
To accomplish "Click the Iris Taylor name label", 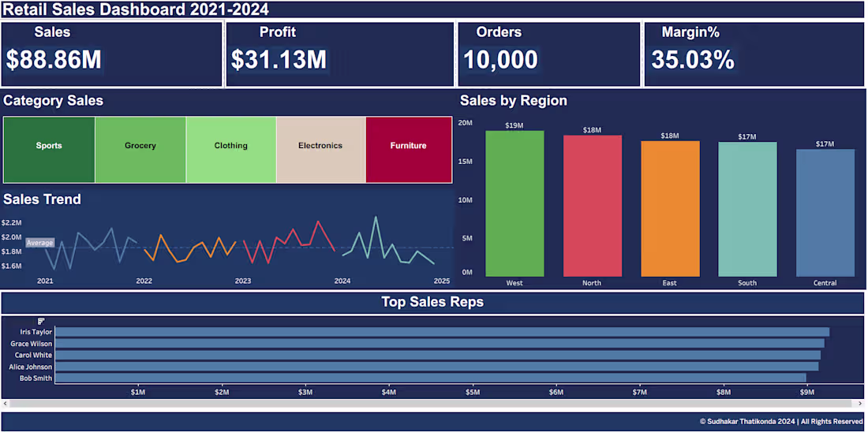I will coord(36,332).
